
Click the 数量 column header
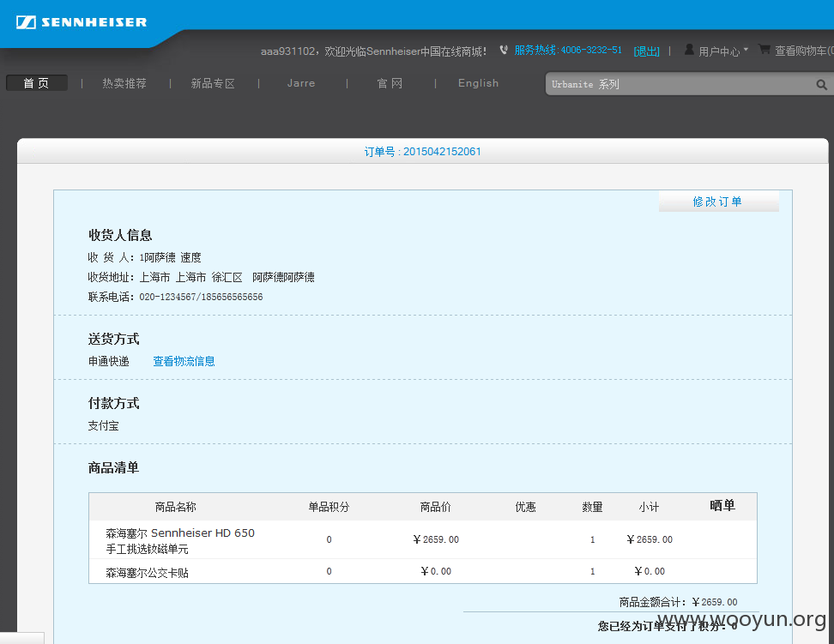click(x=592, y=507)
